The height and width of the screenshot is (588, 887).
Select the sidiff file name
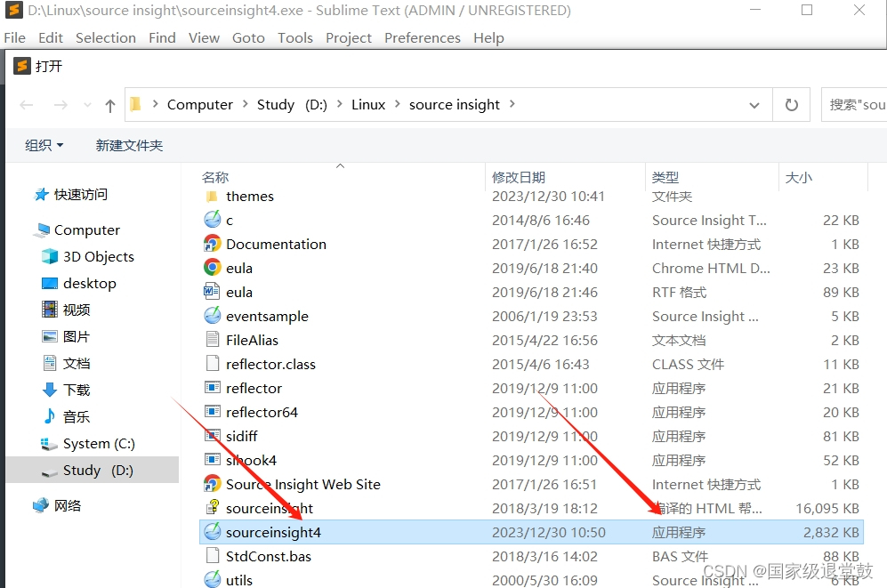tap(242, 436)
